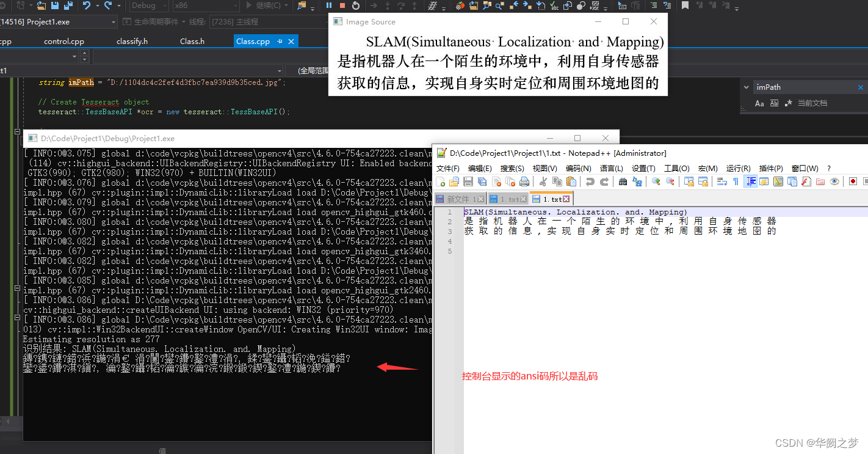Click the imPath find input field
Image resolution: width=868 pixels, height=454 pixels.
pos(805,87)
